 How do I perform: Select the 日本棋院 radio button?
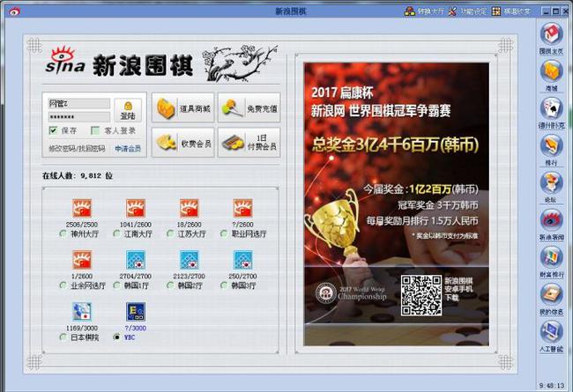63,337
